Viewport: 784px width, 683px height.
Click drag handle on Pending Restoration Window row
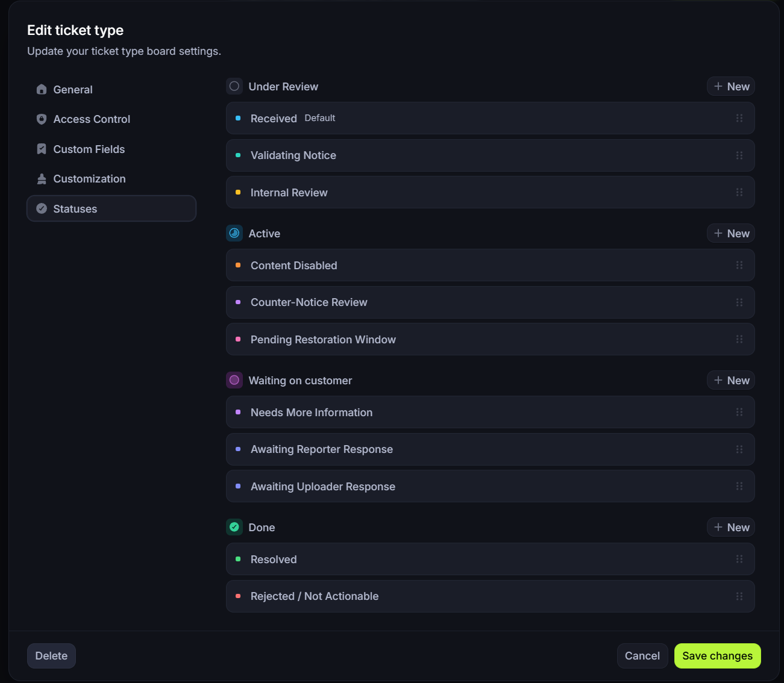point(739,339)
